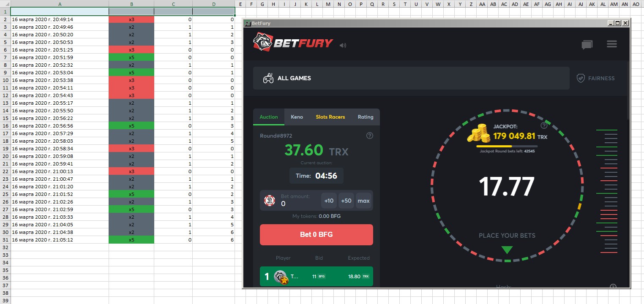Select the cell with timestamp 20:49:14

point(60,19)
